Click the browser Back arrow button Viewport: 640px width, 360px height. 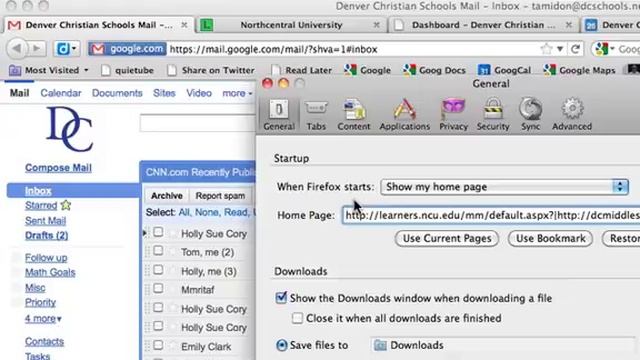tap(17, 49)
